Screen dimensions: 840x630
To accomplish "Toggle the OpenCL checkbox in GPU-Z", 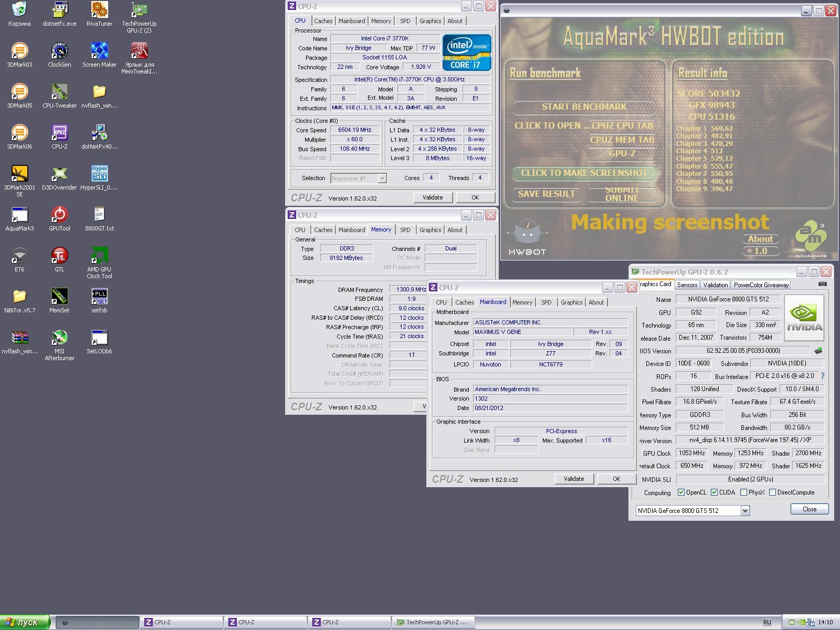I will [681, 492].
